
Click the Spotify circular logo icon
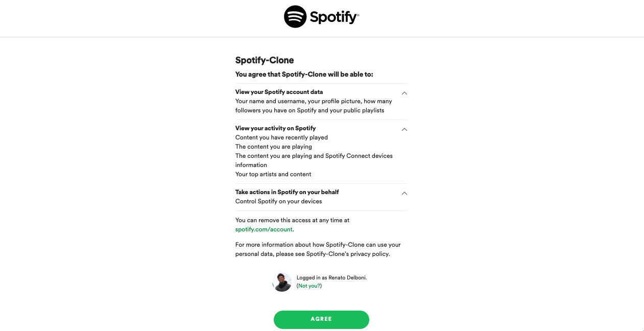(295, 17)
